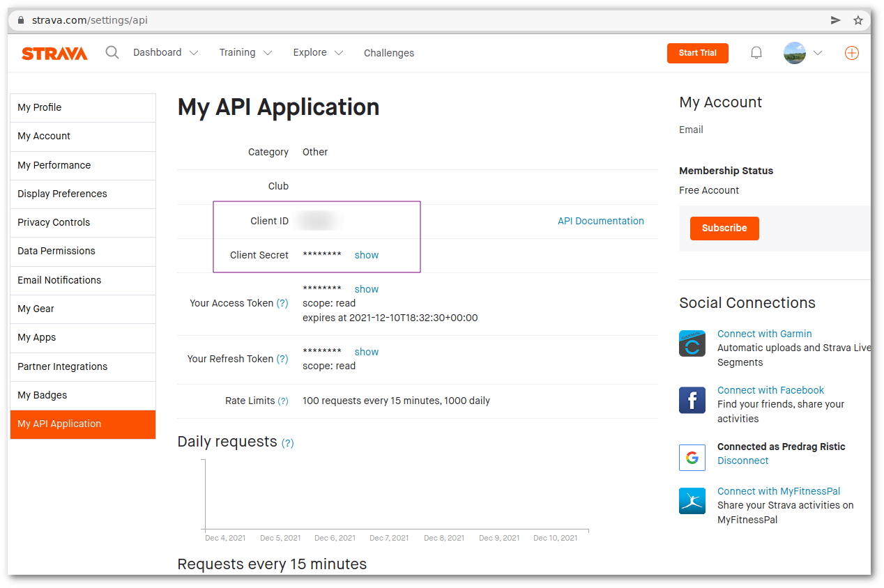Open help tooltip for Your Access Token
This screenshot has height=588, width=884.
tap(282, 303)
